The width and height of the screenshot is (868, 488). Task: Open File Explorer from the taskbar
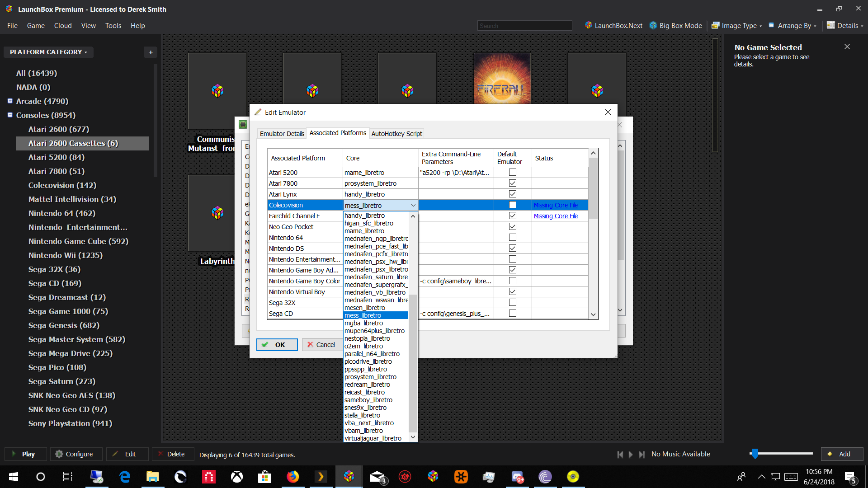[152, 477]
